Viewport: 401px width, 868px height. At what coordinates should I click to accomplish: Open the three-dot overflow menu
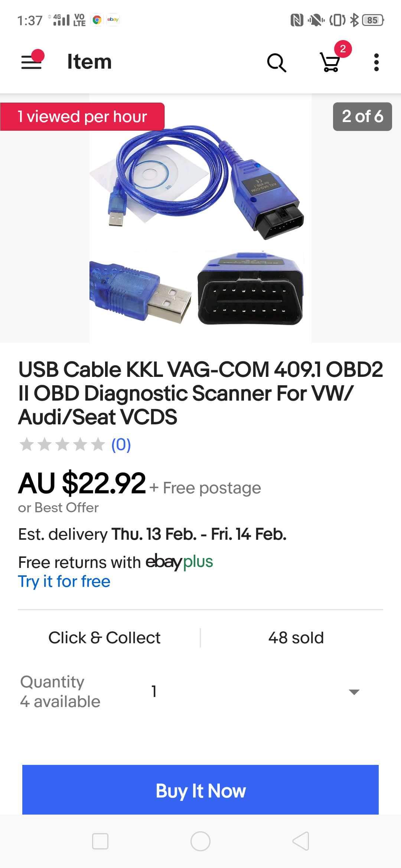376,62
